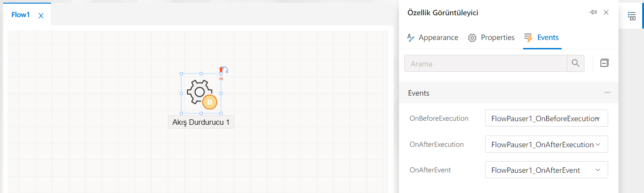Open the list panel icon on right sidebar
Viewport: 644px width, 193px height.
[632, 16]
